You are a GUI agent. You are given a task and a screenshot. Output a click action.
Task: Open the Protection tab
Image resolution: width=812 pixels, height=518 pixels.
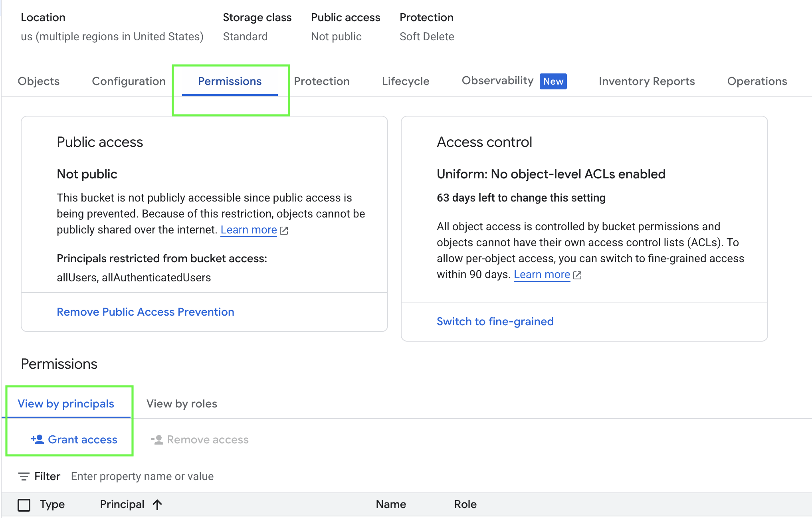tap(321, 81)
